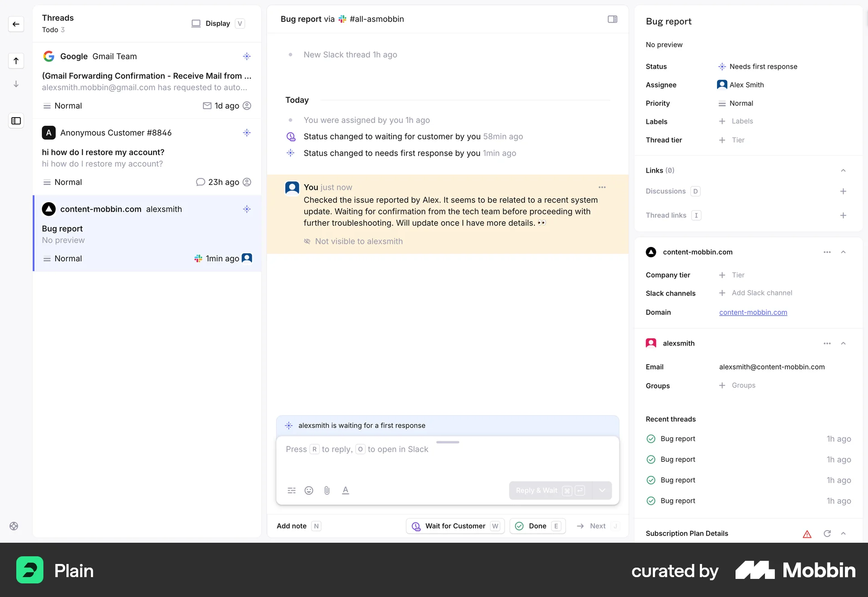The image size is (868, 597).
Task: Open the content-mobbin.com domain link
Action: click(x=753, y=313)
